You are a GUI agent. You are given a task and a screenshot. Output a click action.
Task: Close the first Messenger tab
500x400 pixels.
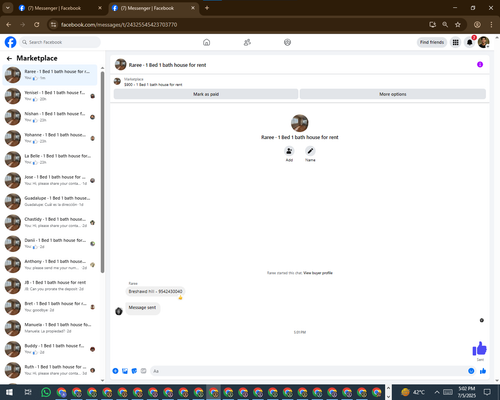(x=100, y=8)
